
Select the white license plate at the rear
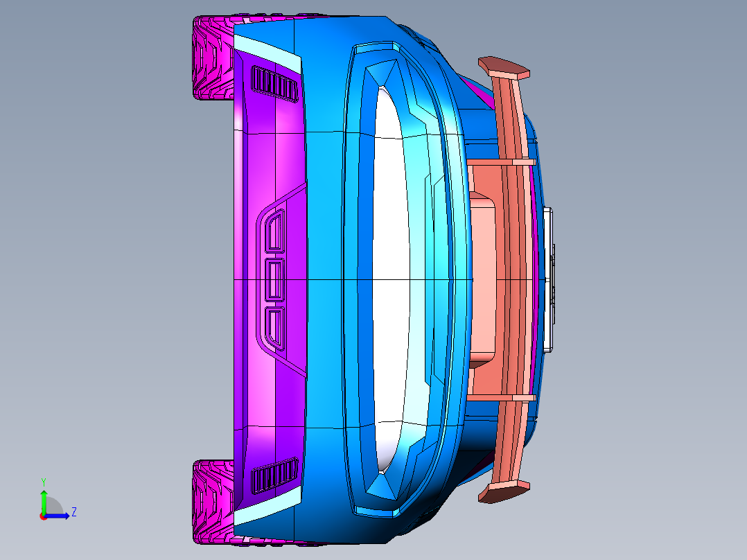point(548,280)
